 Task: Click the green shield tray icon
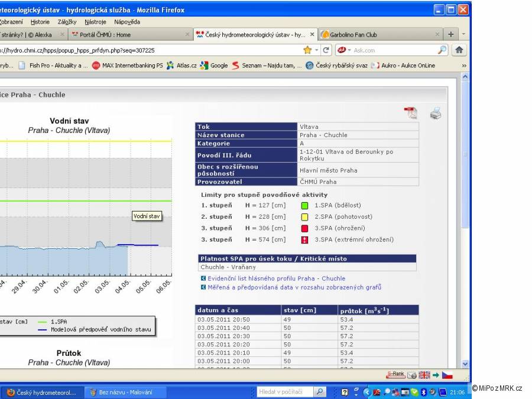tap(414, 392)
